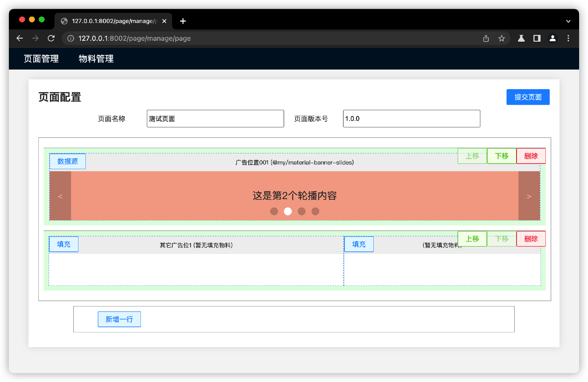
Task: Open a new tab with plus icon
Action: (183, 21)
